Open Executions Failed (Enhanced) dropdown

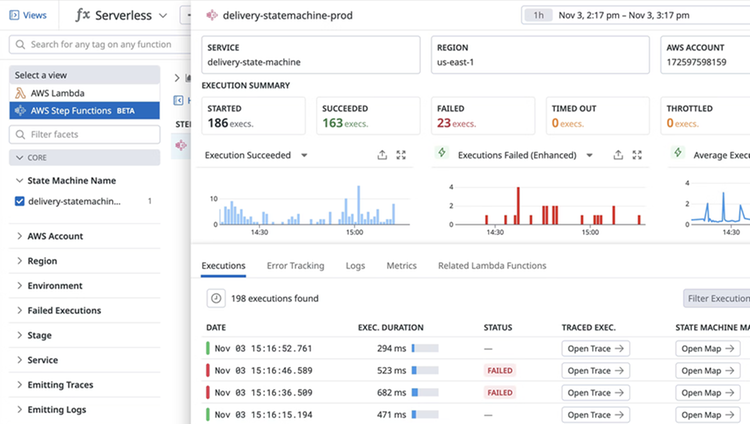(589, 155)
